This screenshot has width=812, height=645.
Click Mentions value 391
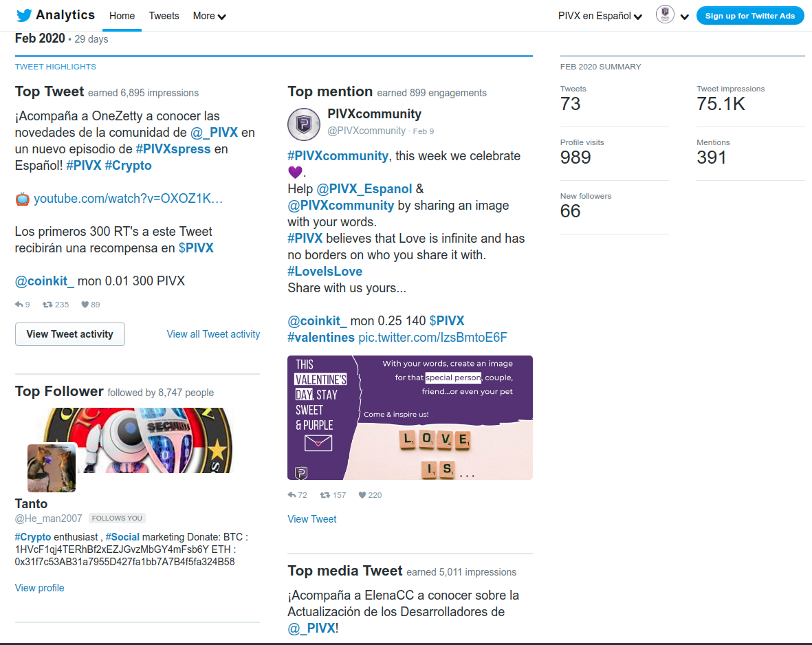[711, 157]
